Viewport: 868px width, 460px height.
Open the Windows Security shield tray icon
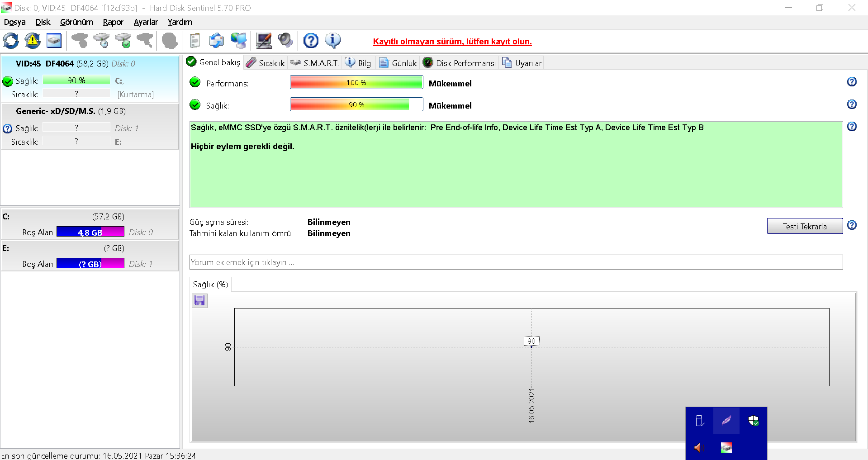click(754, 421)
